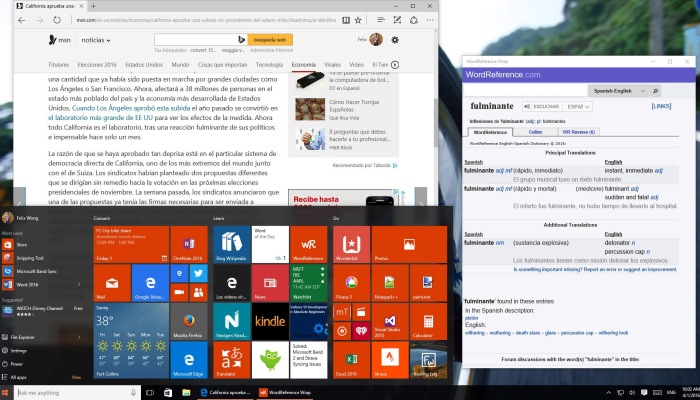The height and width of the screenshot is (400, 700).
Task: Launch the Wunderlist tile
Action: coord(351,244)
